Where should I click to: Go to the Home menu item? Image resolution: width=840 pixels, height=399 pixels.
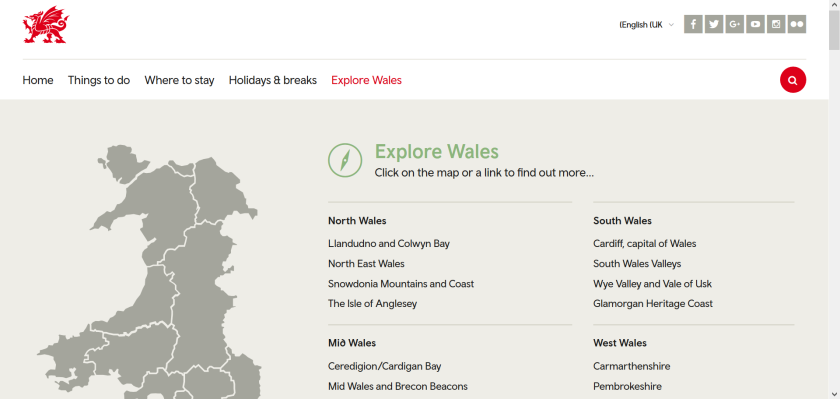pos(38,80)
